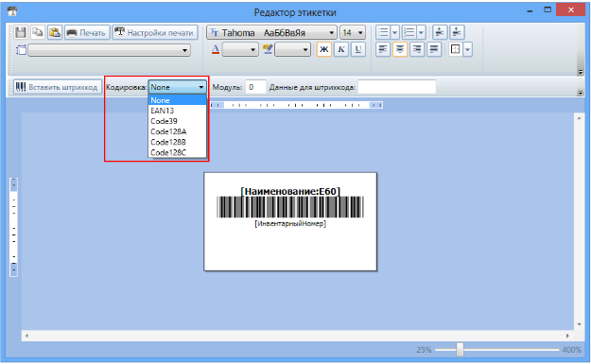Toggle underline U formatting
591x364 pixels.
(358, 49)
